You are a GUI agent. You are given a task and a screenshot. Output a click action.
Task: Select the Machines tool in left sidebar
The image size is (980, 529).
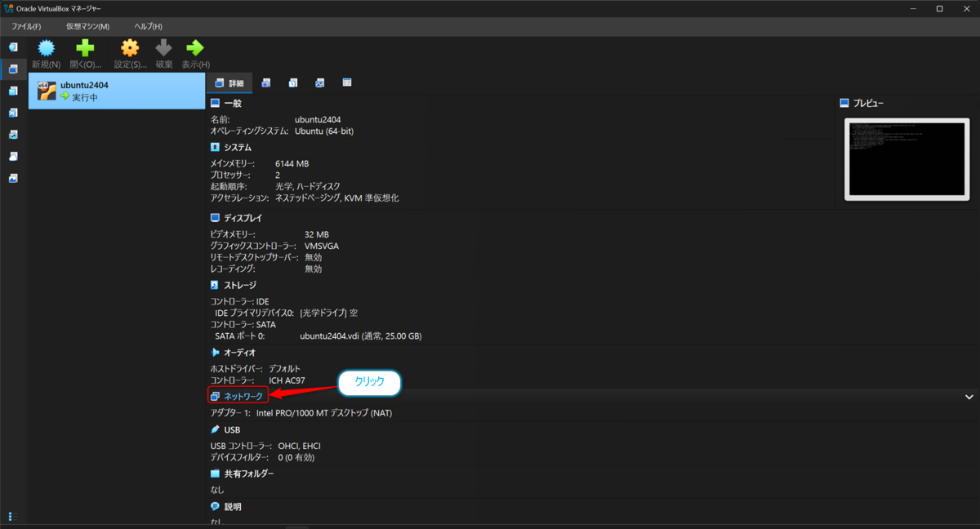coord(13,69)
